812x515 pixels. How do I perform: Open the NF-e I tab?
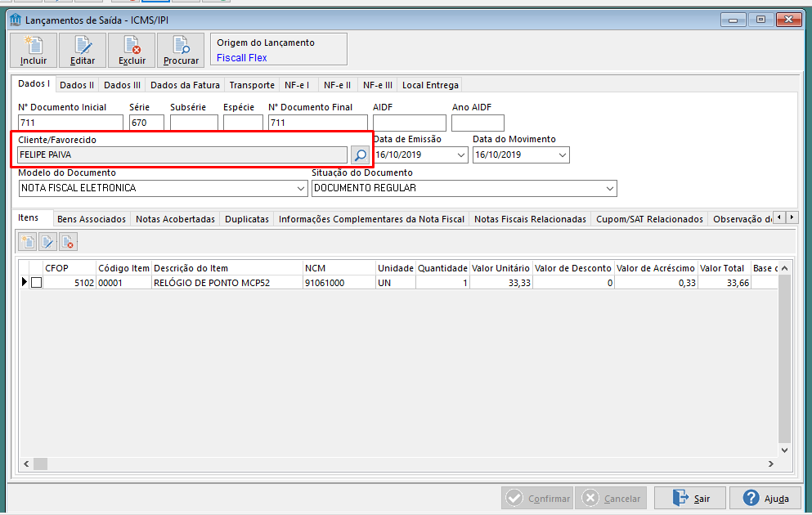(x=297, y=85)
